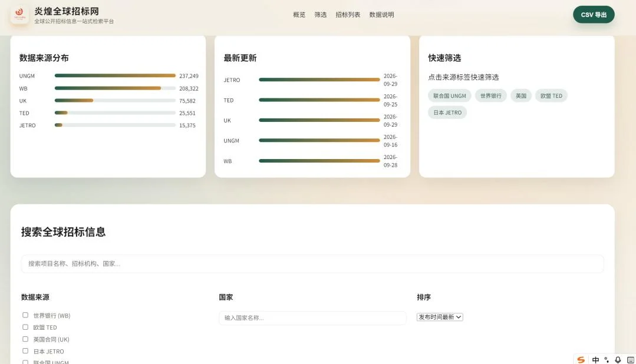This screenshot has height=364, width=636.
Task: Click the WB source distribution bar
Action: [115, 88]
